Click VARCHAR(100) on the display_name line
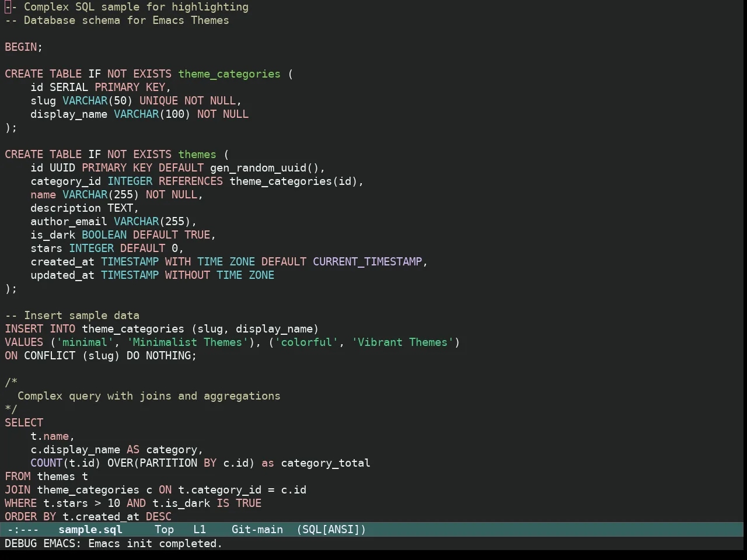Viewport: 747px width, 560px height. point(152,114)
